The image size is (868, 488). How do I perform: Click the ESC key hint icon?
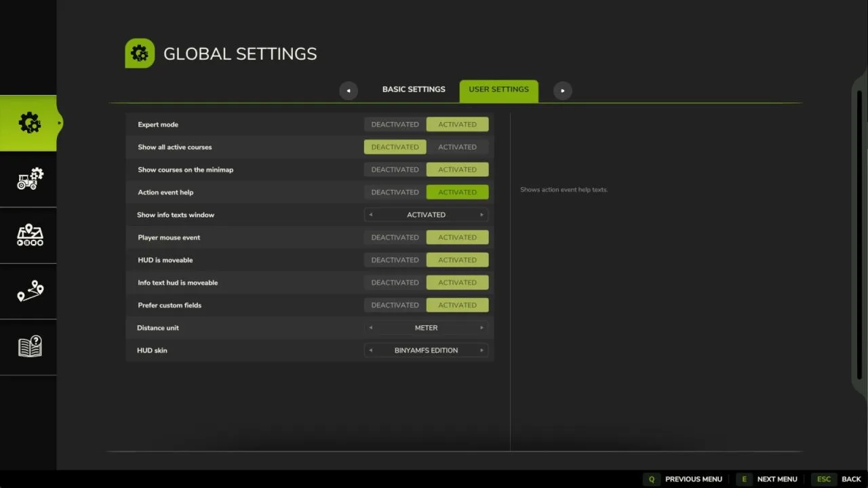click(x=824, y=479)
